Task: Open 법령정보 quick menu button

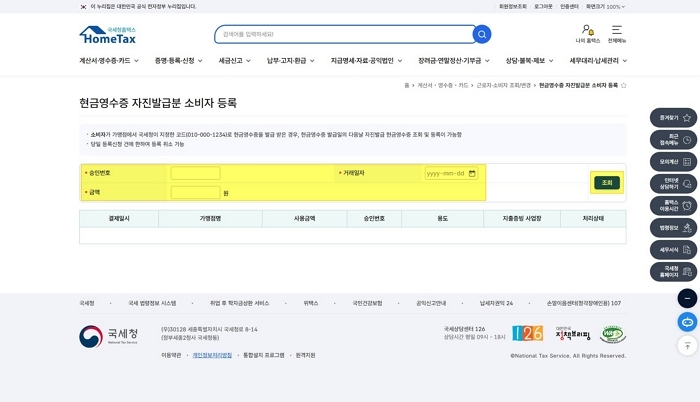Action: [x=673, y=228]
